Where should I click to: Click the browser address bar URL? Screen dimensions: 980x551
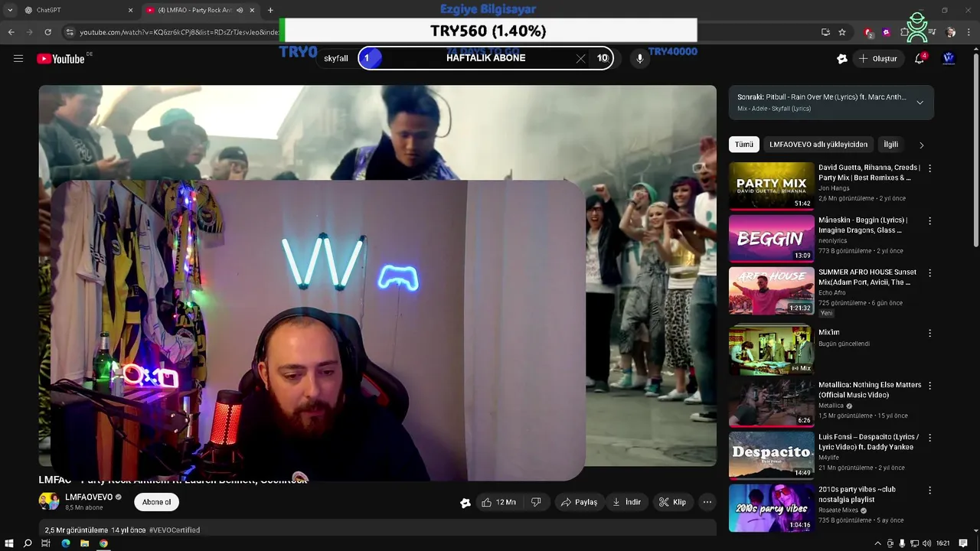pos(179,32)
